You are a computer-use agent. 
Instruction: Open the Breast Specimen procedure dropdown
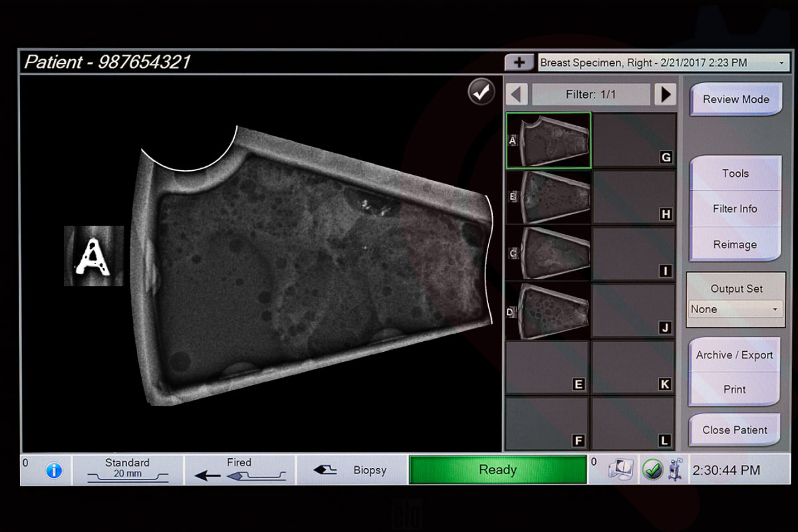[x=662, y=63]
